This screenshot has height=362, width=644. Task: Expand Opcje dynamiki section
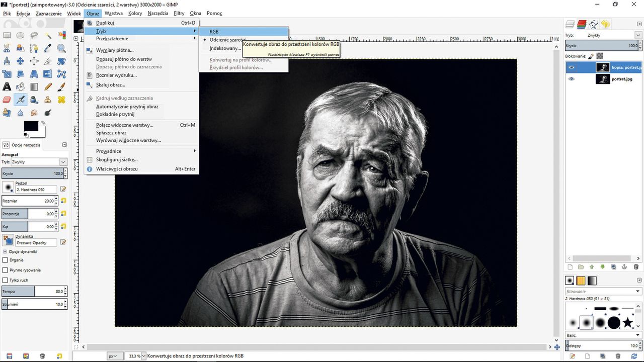pos(5,251)
